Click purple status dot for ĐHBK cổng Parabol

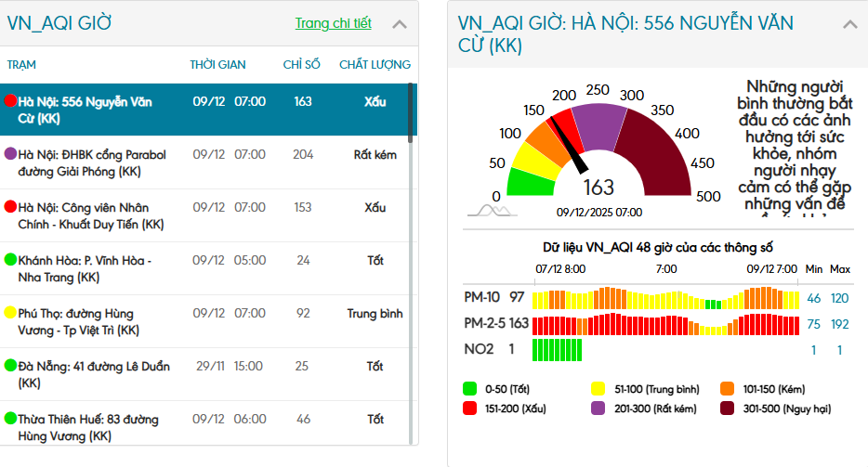tap(11, 153)
